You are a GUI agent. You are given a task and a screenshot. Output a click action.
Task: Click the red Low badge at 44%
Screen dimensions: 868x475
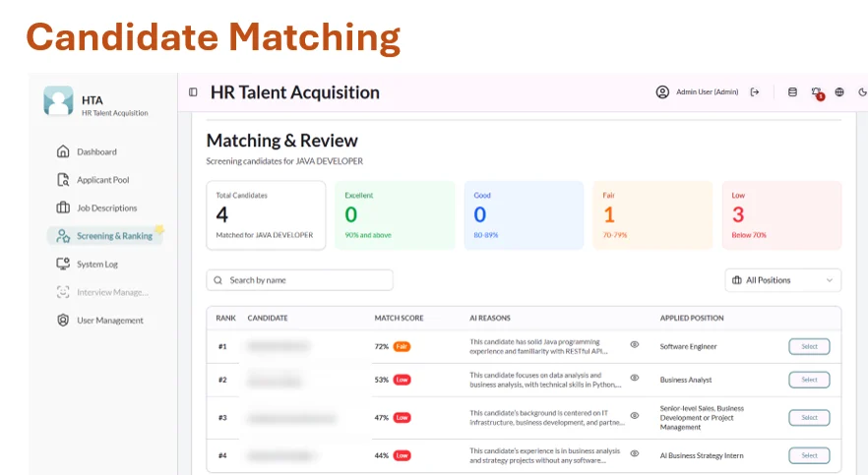pos(402,455)
